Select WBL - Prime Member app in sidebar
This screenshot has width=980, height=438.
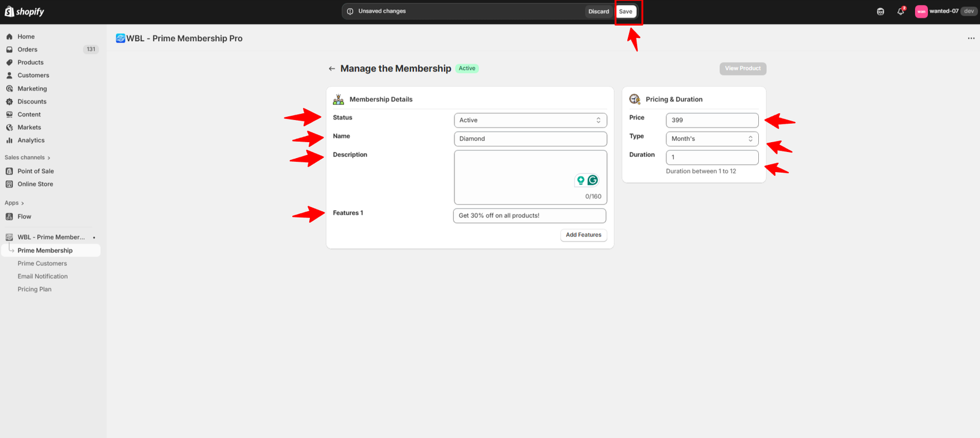tap(51, 237)
